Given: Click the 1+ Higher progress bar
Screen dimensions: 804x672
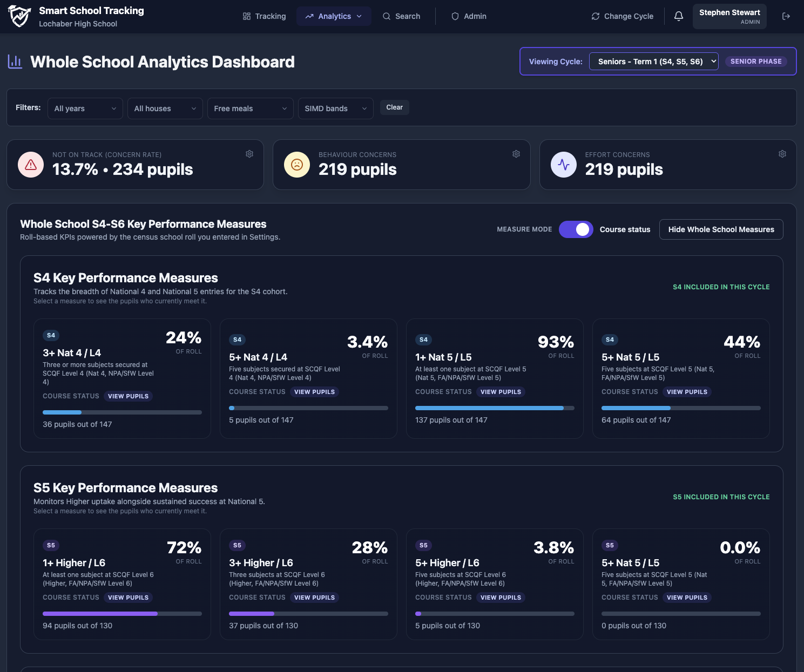Looking at the screenshot, I should [x=121, y=614].
